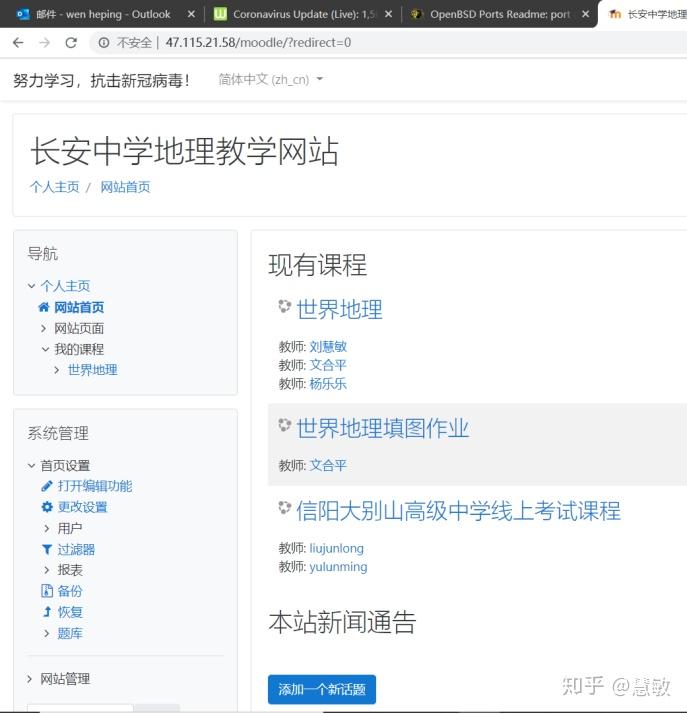Collapse the 个人主页 navigation node

31,286
